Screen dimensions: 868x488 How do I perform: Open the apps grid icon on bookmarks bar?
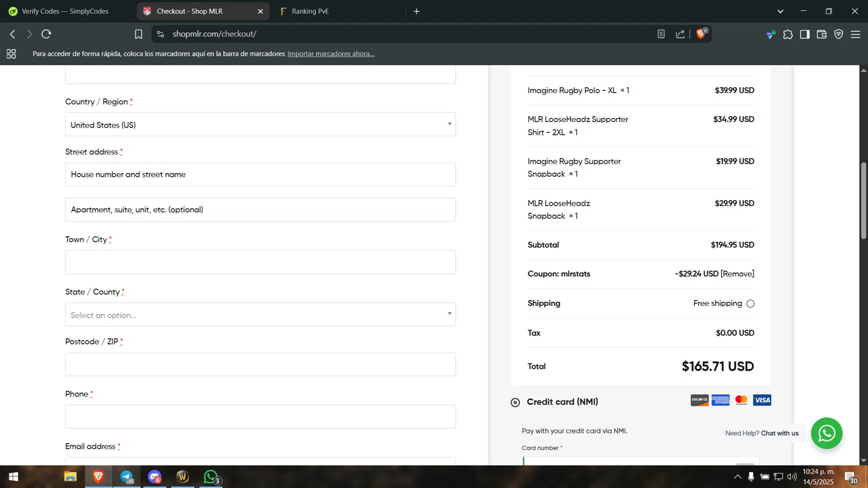click(x=11, y=54)
